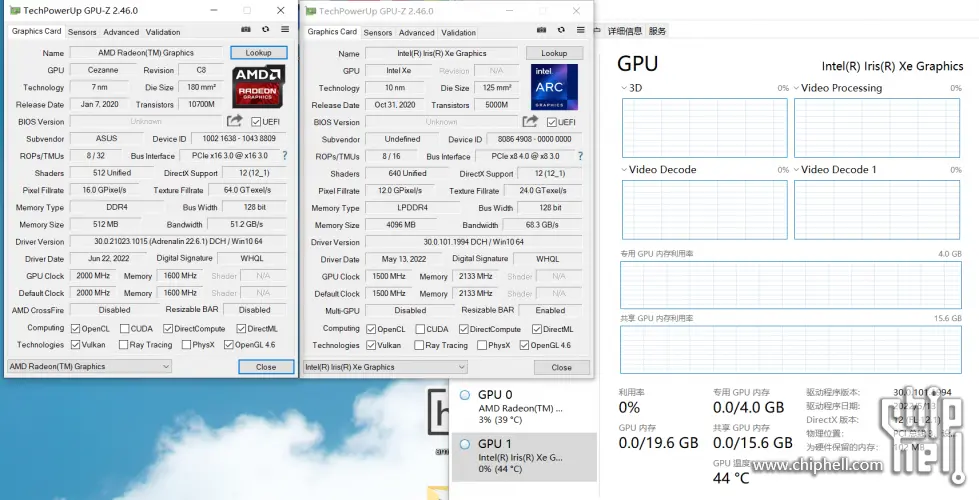Image resolution: width=979 pixels, height=500 pixels.
Task: Expand the Video Processing engine dropdown in Task Manager
Action: pyautogui.click(x=795, y=88)
